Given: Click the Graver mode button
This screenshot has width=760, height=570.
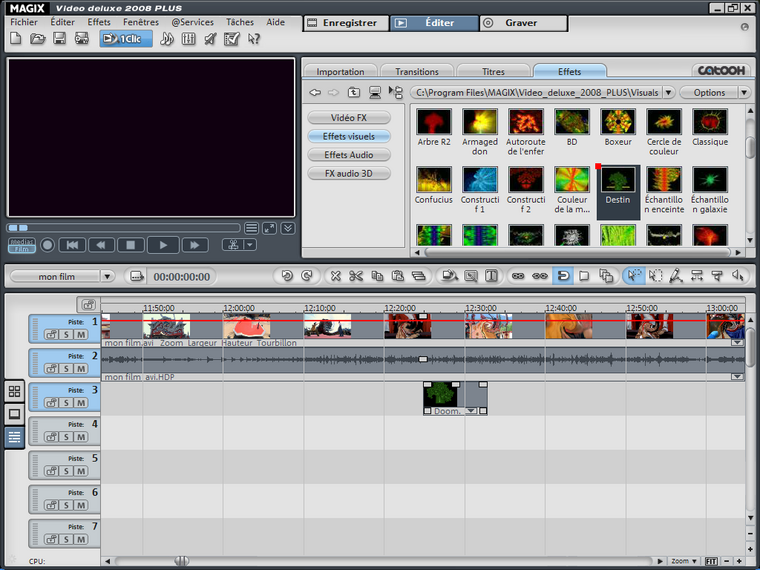Looking at the screenshot, I should coord(523,23).
